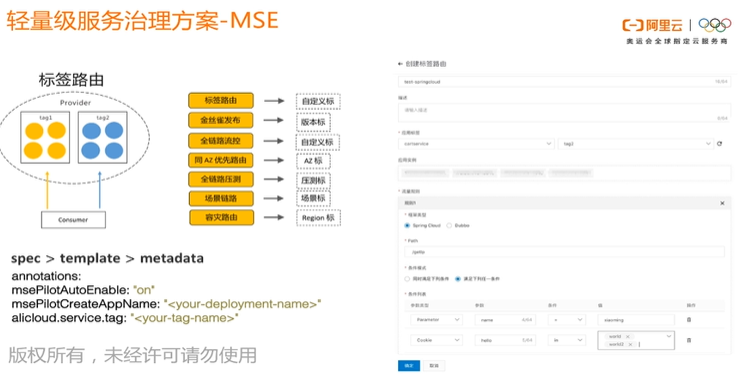This screenshot has height=374, width=744.
Task: Click the 全链路流控 orange box
Action: click(x=221, y=141)
